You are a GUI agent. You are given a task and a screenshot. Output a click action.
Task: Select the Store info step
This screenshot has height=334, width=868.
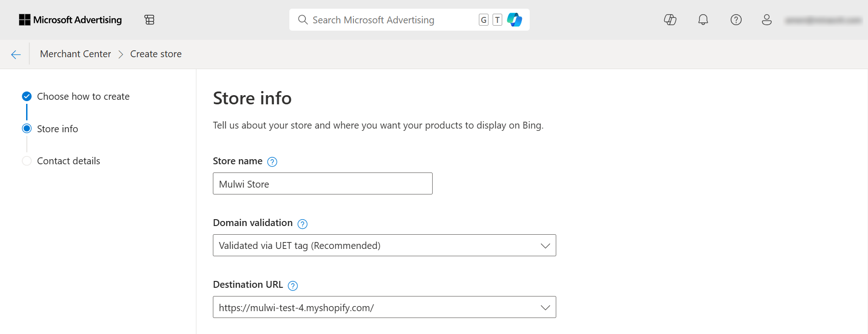(x=58, y=129)
